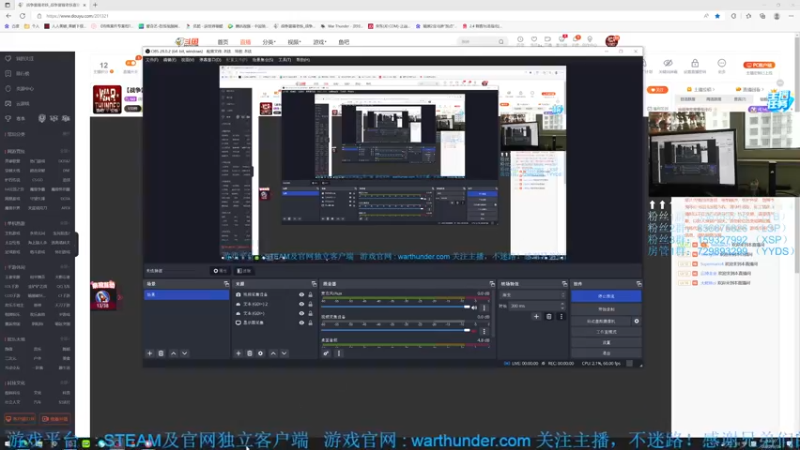Open the 麦克风/Aux channel options menu

click(484, 308)
